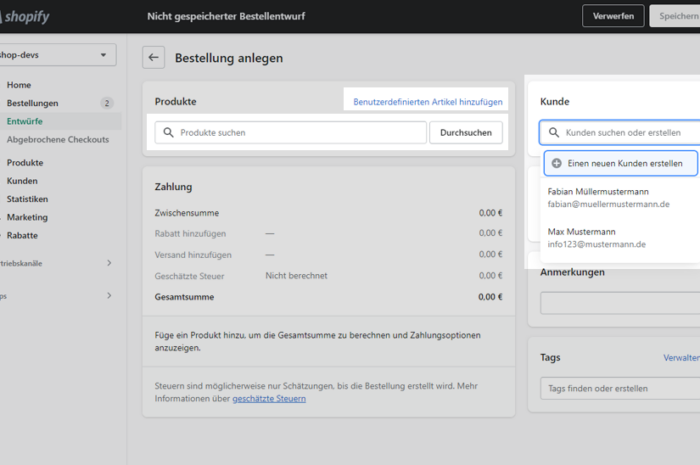Click the magnifier icon in Produkte suchen
Viewport: 700px width, 465px height.
(168, 133)
